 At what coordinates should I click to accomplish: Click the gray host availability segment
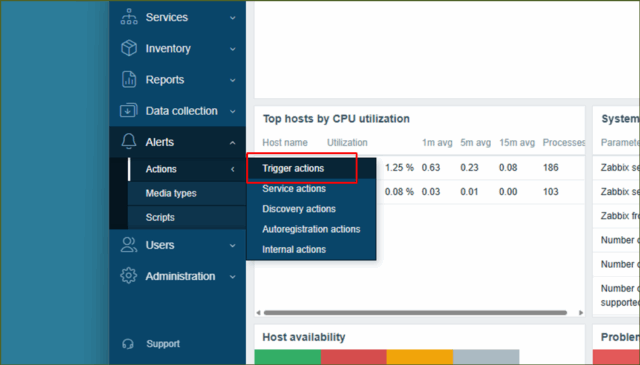pyautogui.click(x=486, y=357)
